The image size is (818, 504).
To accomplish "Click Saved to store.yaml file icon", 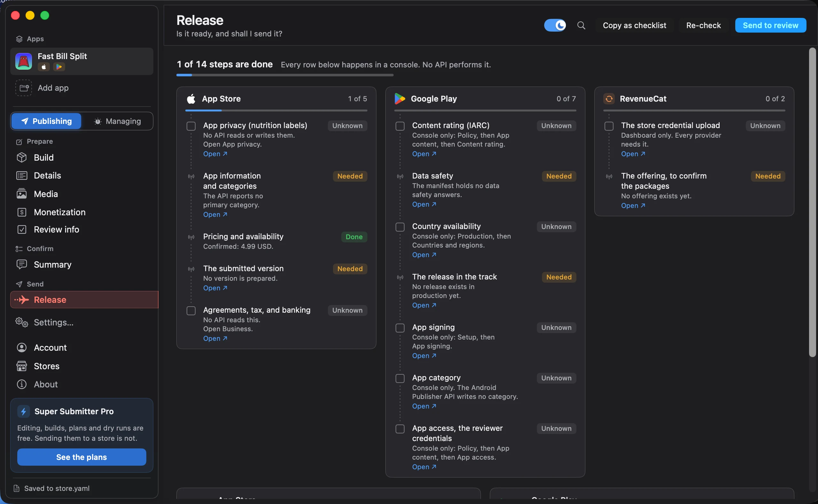I will pyautogui.click(x=16, y=488).
